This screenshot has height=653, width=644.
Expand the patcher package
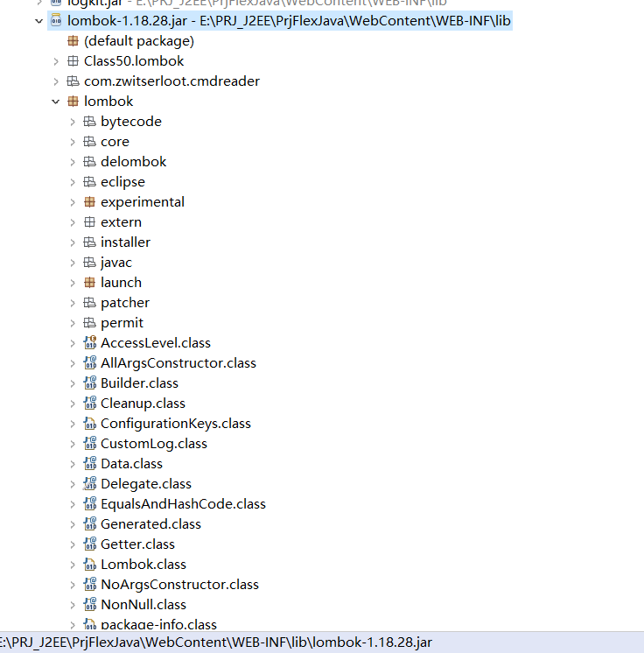[x=73, y=303]
